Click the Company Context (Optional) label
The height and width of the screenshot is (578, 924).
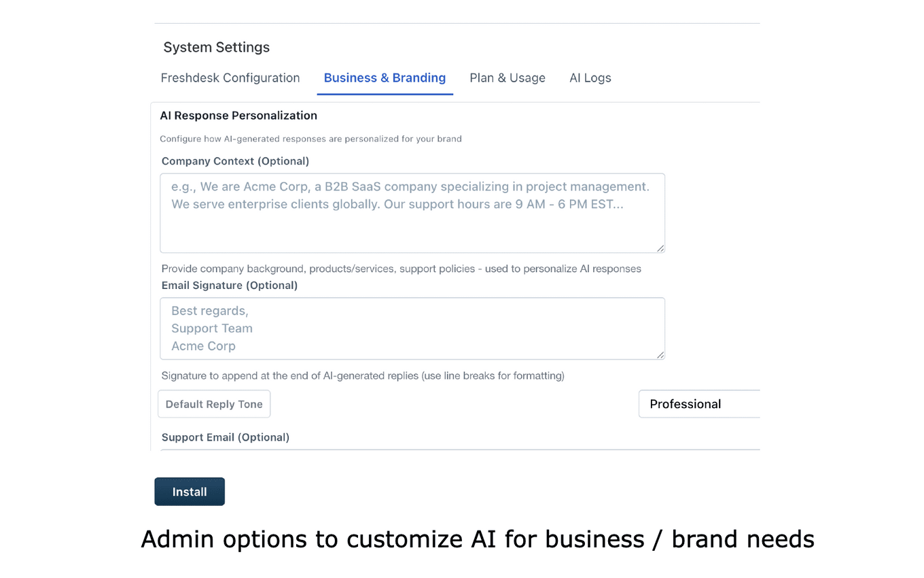[235, 161]
